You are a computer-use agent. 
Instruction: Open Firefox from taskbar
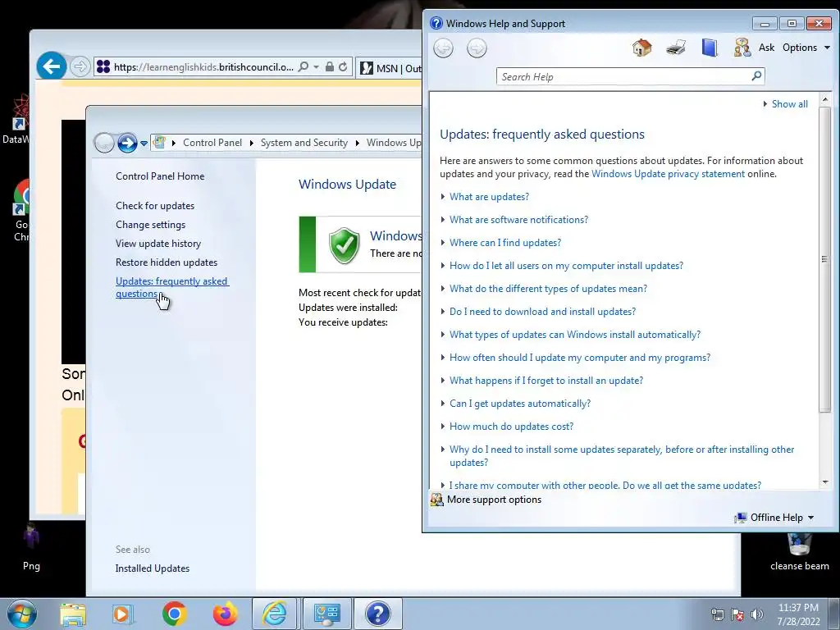pyautogui.click(x=225, y=614)
